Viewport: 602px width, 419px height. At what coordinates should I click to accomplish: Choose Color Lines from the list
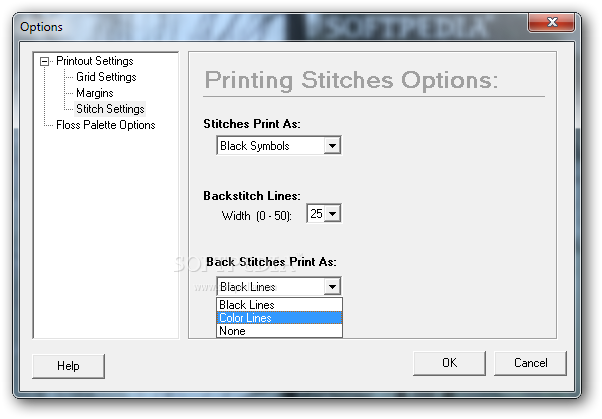246,318
